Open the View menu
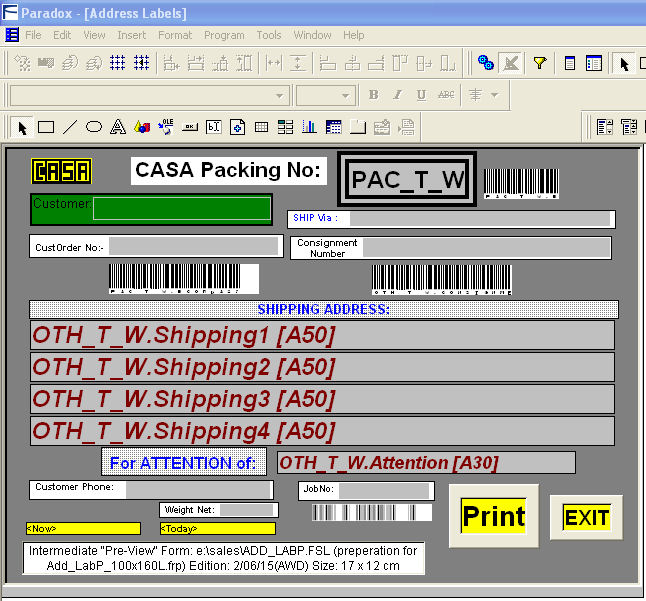Viewport: 646px width, 601px height. [x=94, y=35]
